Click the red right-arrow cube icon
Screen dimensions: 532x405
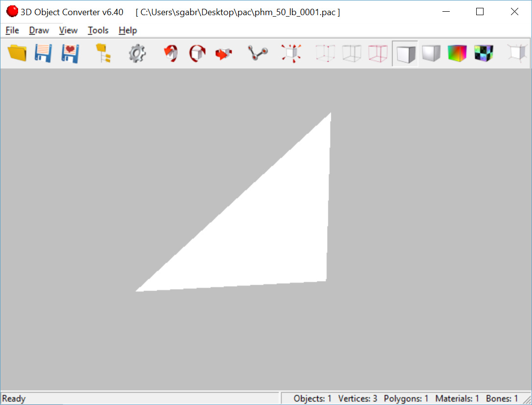tap(224, 53)
